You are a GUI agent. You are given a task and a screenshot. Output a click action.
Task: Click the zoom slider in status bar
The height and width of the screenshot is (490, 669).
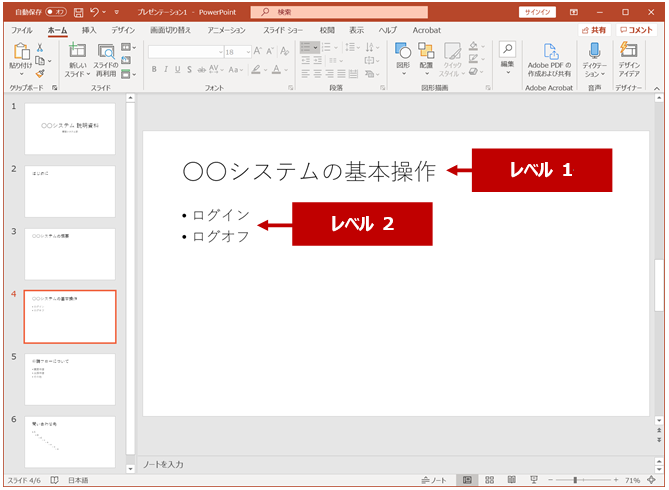[x=575, y=480]
